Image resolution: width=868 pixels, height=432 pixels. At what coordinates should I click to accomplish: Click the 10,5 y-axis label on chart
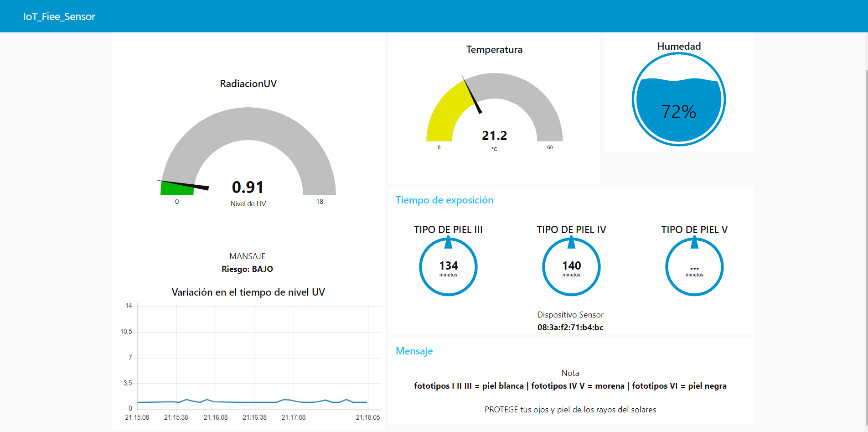[126, 332]
